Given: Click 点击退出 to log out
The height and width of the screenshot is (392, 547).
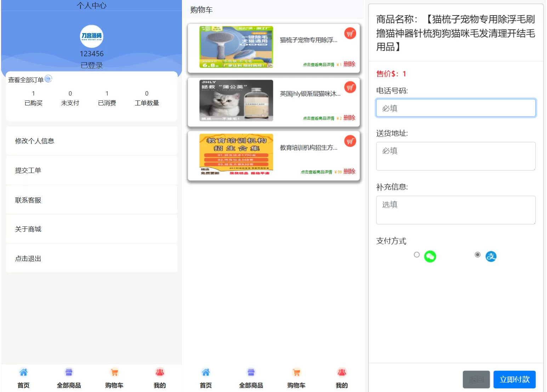Looking at the screenshot, I should tap(28, 258).
